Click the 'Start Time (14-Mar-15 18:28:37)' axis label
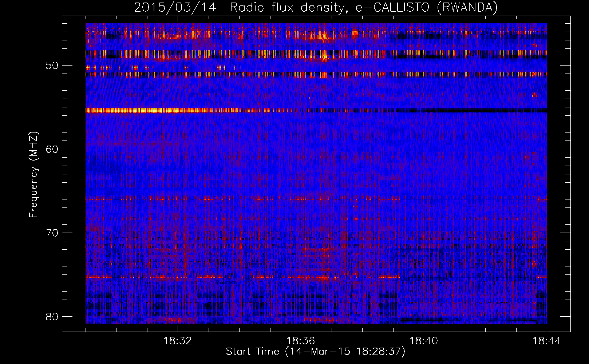The height and width of the screenshot is (364, 589). (315, 352)
